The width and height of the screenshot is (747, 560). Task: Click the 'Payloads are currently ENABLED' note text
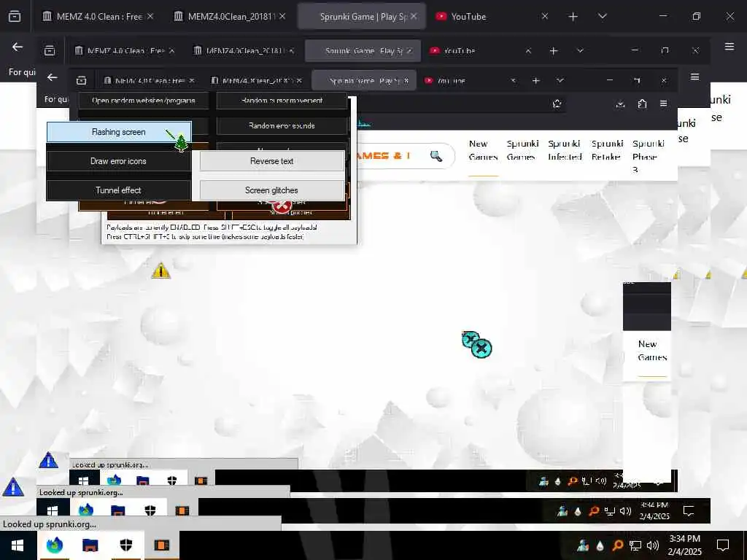tap(212, 227)
